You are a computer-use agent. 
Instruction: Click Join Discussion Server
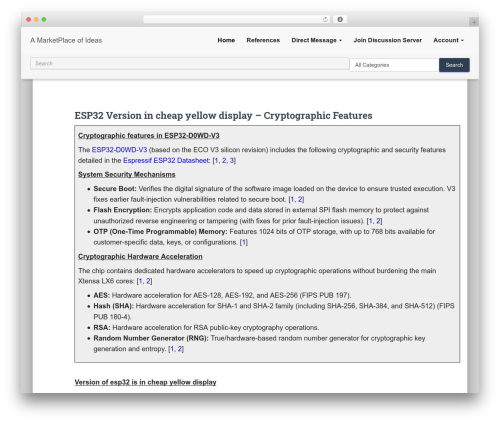[388, 40]
